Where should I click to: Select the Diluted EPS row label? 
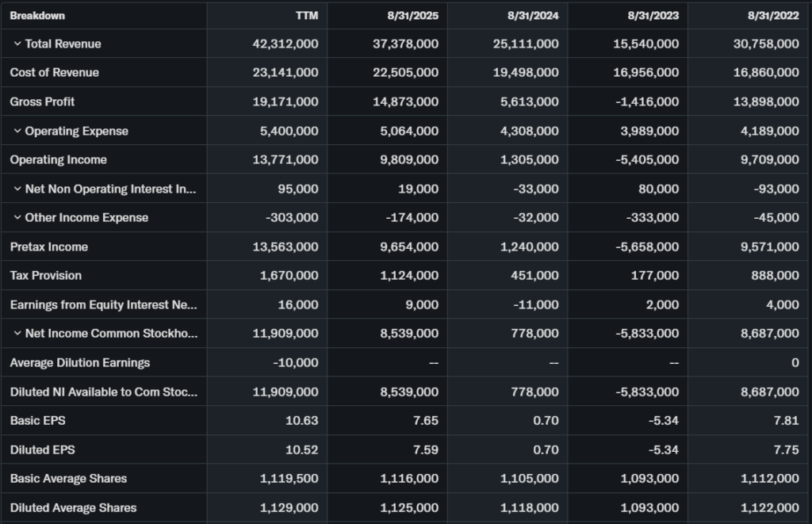click(43, 449)
